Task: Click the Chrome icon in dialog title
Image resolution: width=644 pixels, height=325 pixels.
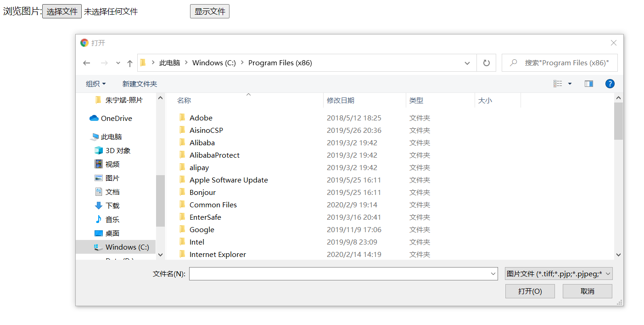Action: tap(84, 43)
